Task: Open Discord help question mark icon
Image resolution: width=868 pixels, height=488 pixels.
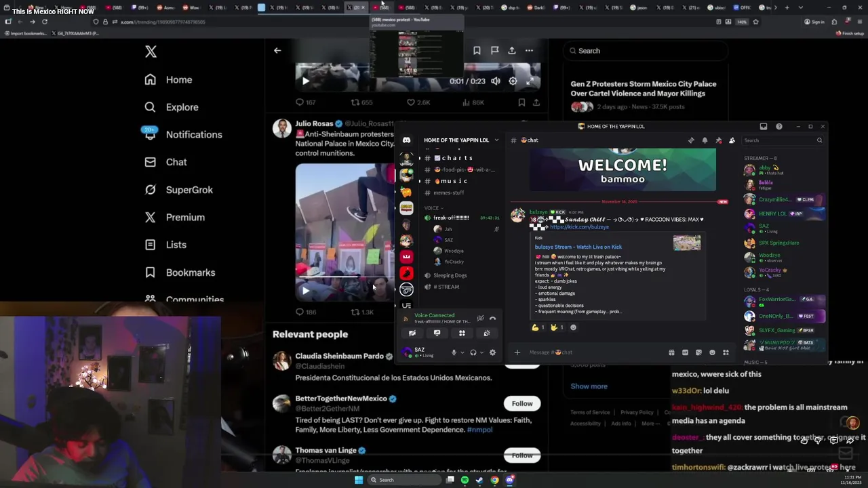Action: tap(778, 126)
